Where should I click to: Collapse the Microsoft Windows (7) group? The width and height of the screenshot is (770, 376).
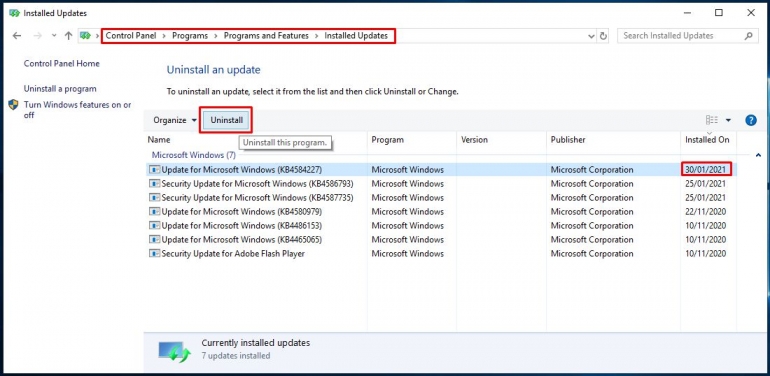coord(193,155)
